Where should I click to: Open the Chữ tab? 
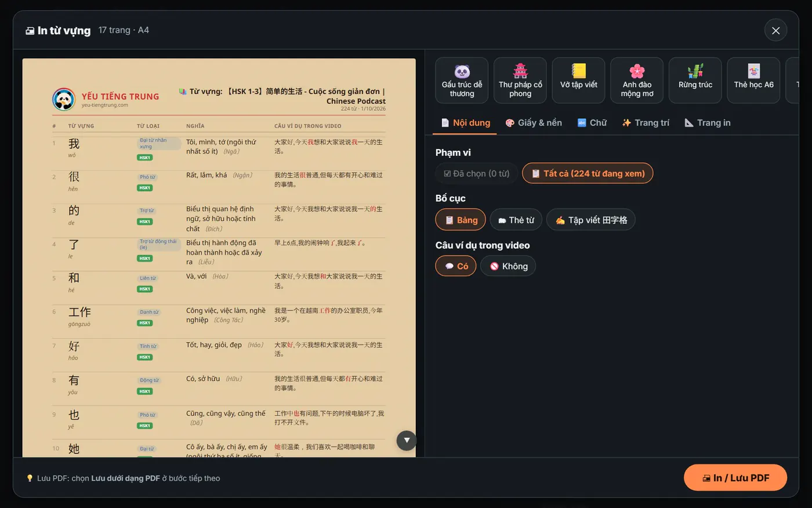(x=592, y=123)
